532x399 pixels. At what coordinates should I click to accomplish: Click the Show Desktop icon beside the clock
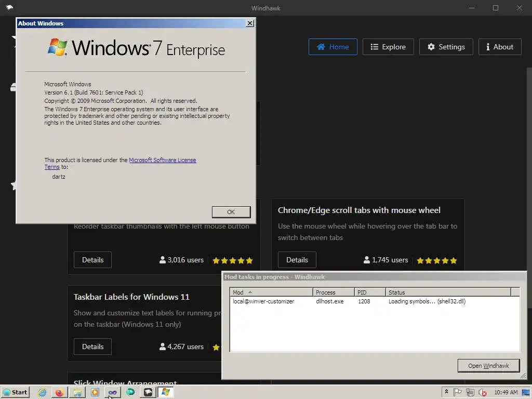(526, 392)
